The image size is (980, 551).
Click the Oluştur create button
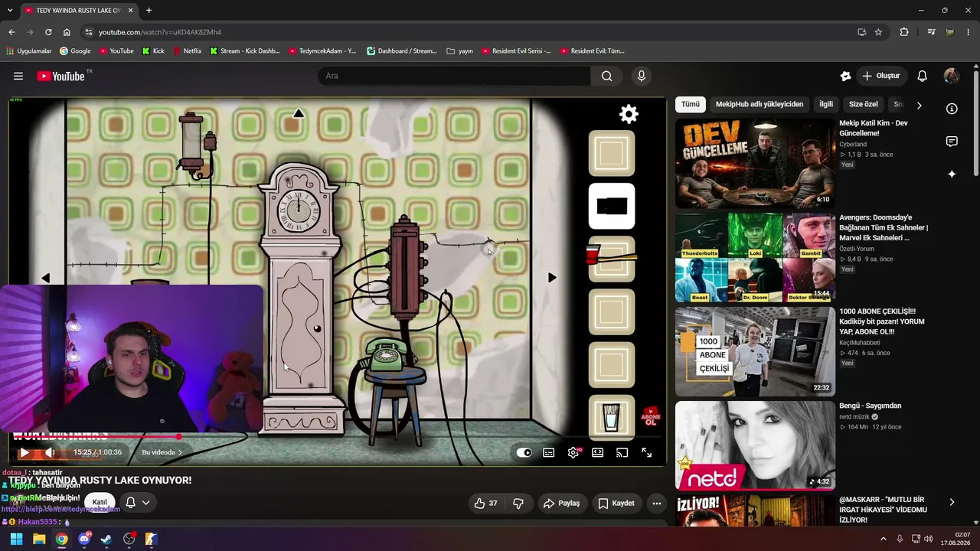pos(880,76)
